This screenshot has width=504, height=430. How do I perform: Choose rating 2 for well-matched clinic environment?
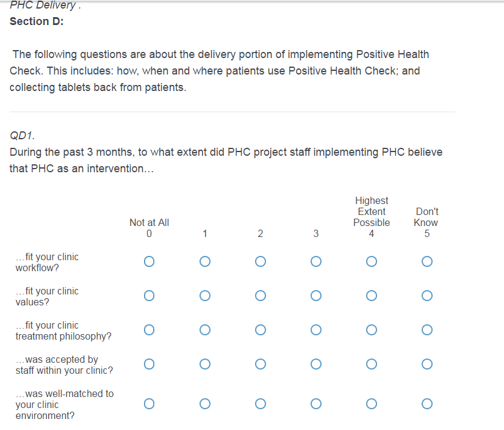261,404
